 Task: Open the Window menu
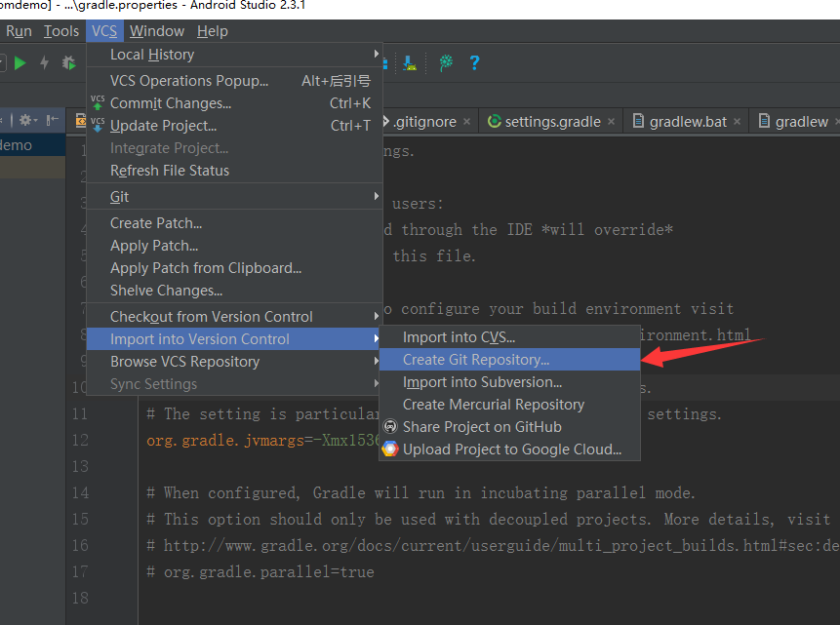tap(157, 31)
